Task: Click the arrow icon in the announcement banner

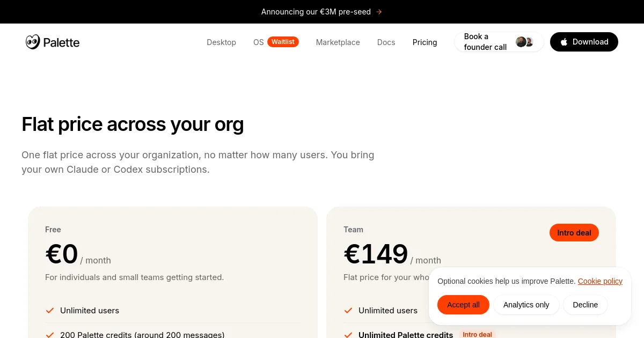Action: (x=379, y=12)
